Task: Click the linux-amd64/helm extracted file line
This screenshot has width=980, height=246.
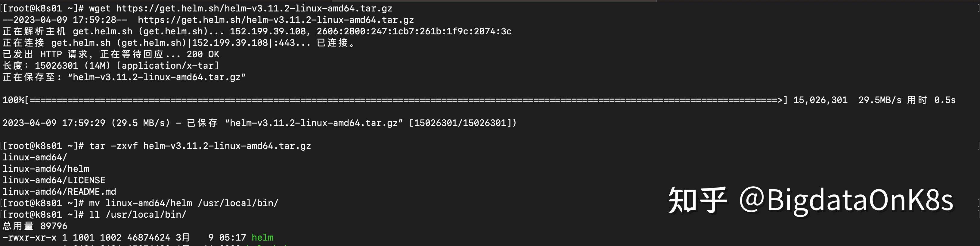Action: 46,169
